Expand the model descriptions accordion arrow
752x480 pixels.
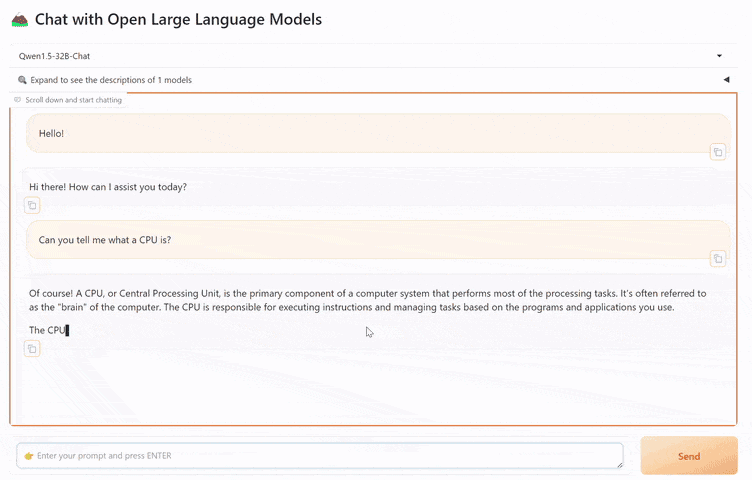pos(726,80)
